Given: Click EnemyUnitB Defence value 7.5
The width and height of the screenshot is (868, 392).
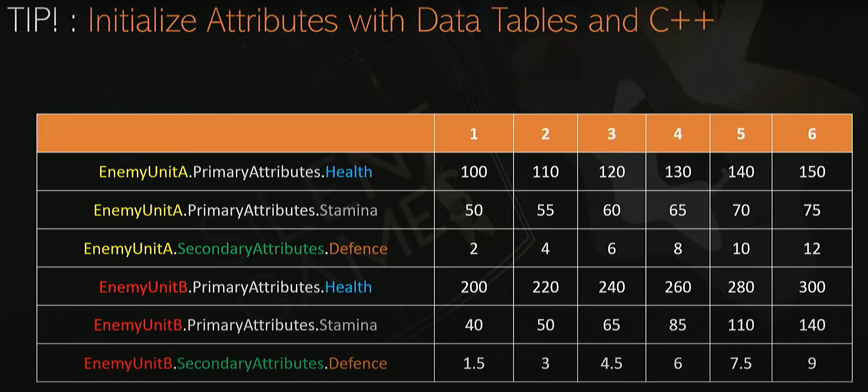Looking at the screenshot, I should pyautogui.click(x=740, y=363).
